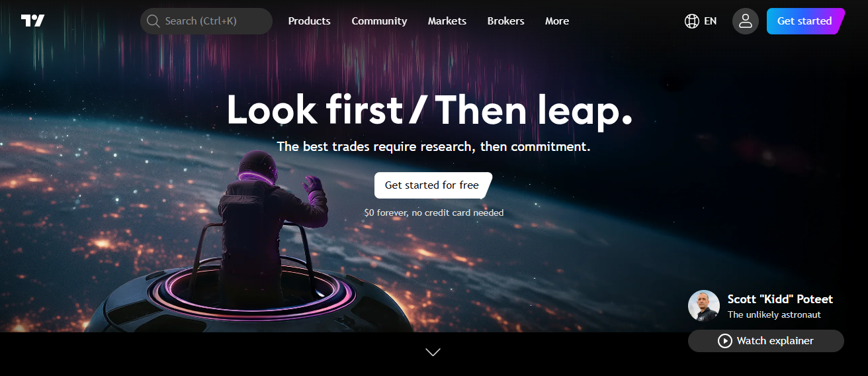Play the Watch explainer video icon

(725, 341)
